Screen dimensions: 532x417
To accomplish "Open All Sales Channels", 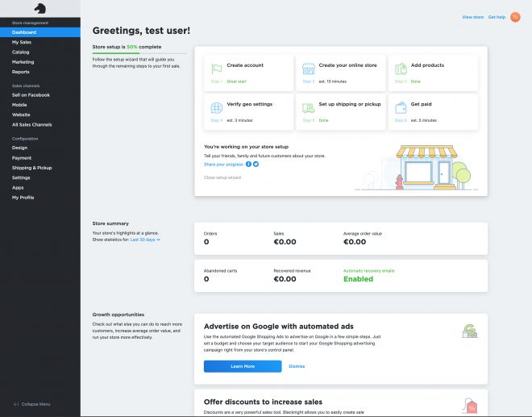I will (x=32, y=125).
